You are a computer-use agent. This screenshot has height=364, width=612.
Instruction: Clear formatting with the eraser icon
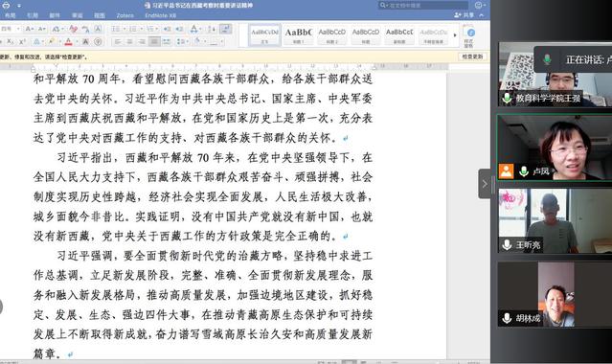point(73,29)
